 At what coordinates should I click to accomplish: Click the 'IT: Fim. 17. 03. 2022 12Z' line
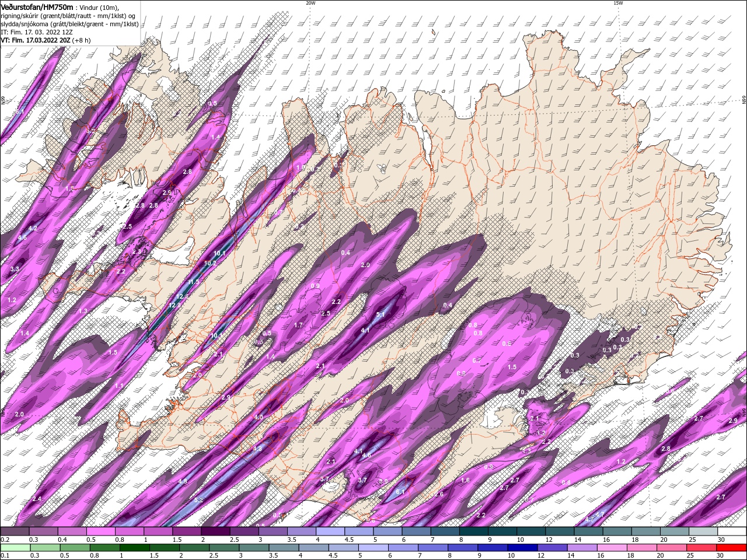pos(38,32)
